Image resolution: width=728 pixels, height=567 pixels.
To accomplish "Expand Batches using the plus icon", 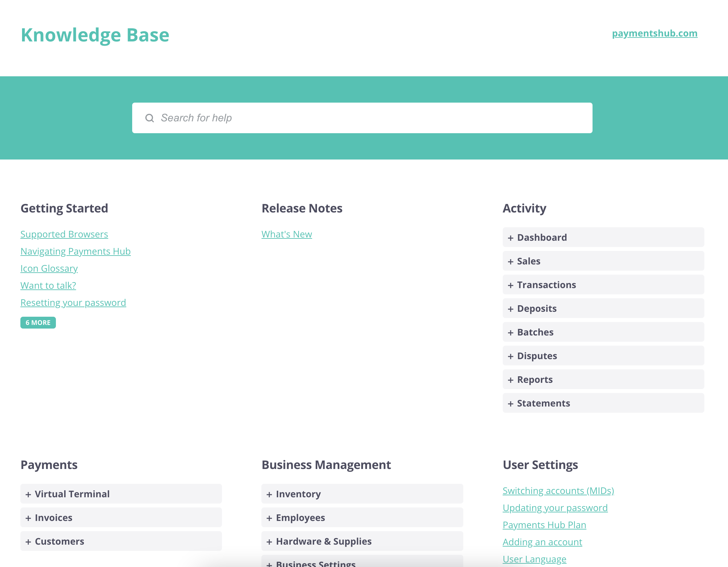I will click(511, 332).
